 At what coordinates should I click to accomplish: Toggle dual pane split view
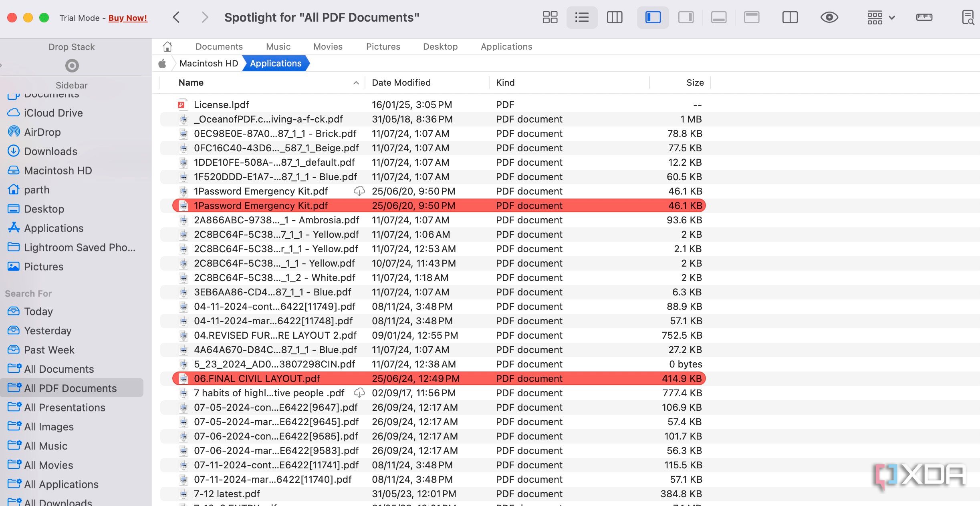tap(790, 18)
